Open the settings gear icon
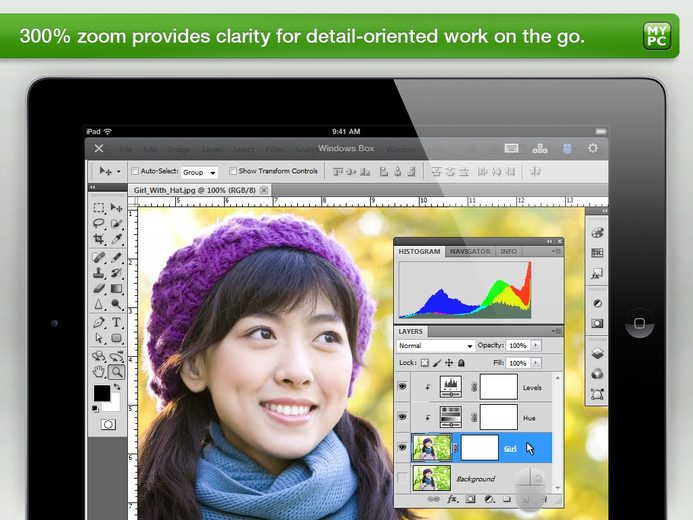Screen dimensions: 693x520 pos(593,148)
